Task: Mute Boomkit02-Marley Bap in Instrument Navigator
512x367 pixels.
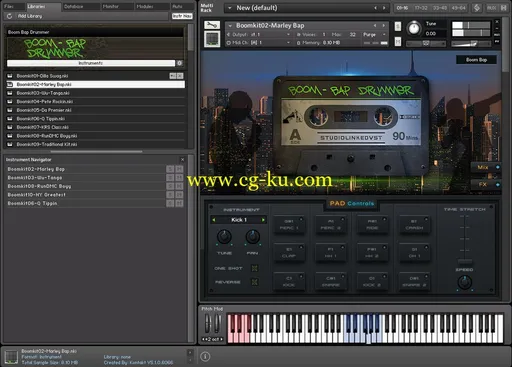Action: pyautogui.click(x=179, y=169)
